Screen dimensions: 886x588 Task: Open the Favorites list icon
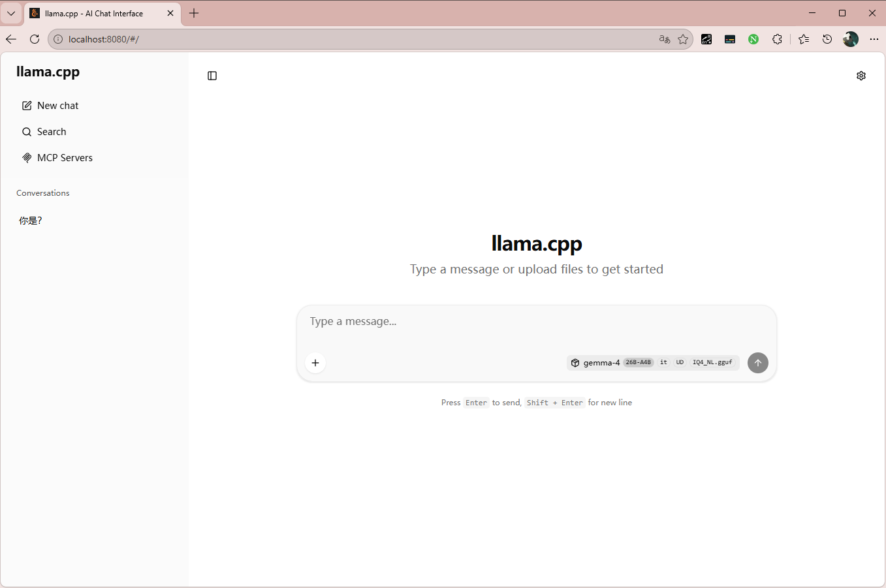pyautogui.click(x=804, y=39)
